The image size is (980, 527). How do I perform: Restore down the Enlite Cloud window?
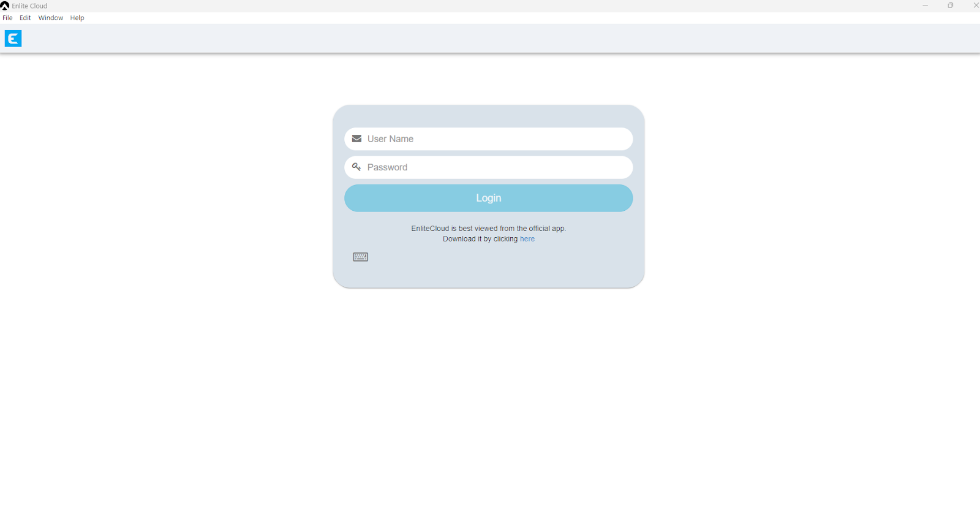pos(951,6)
